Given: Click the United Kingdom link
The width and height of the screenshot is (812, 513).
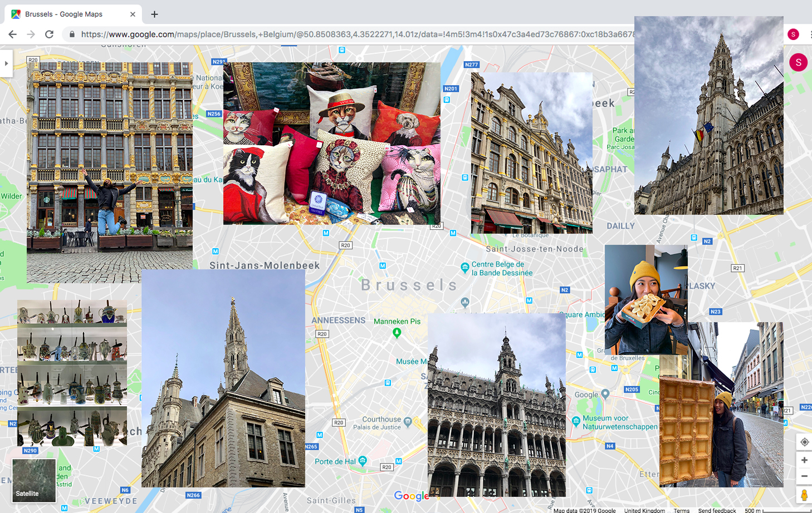Looking at the screenshot, I should tap(644, 510).
